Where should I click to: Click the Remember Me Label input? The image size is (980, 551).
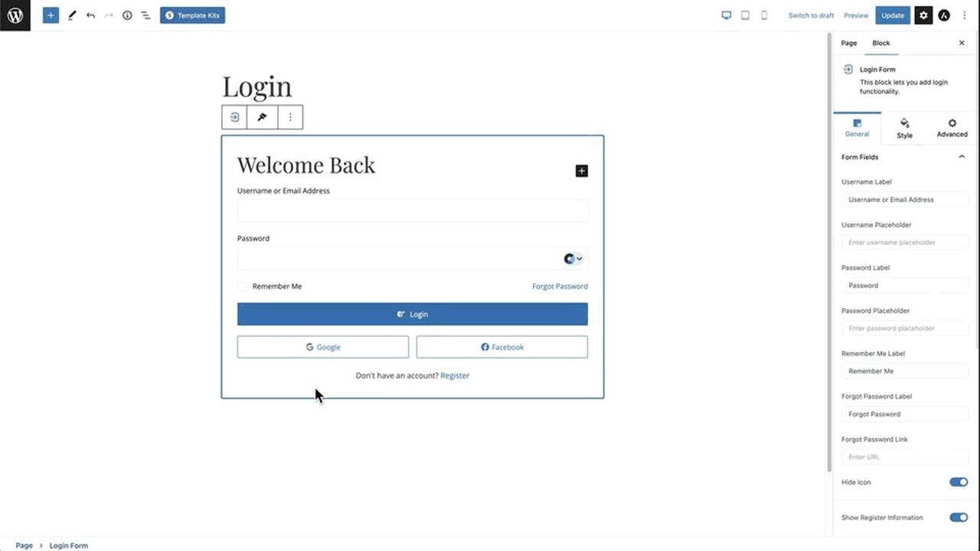coord(905,371)
